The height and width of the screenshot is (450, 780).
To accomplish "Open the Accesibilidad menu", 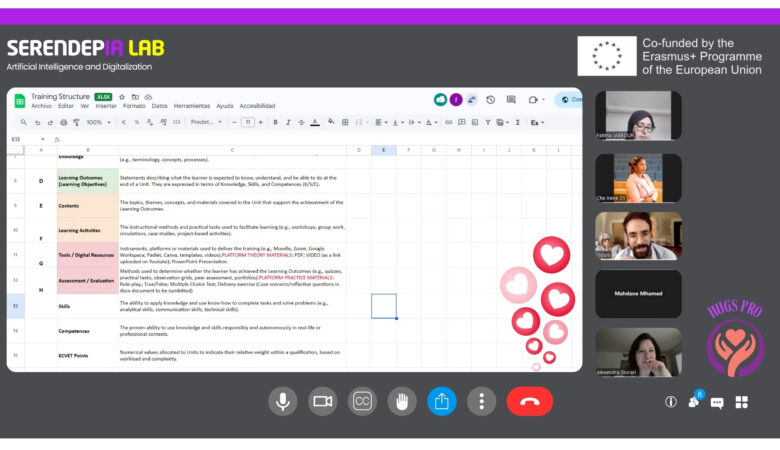I will (x=257, y=106).
